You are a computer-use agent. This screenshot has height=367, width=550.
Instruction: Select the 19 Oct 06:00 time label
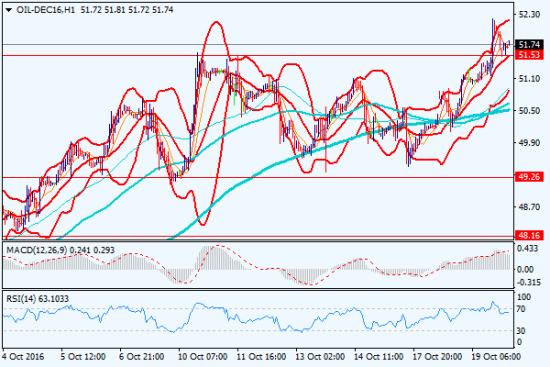click(496, 357)
